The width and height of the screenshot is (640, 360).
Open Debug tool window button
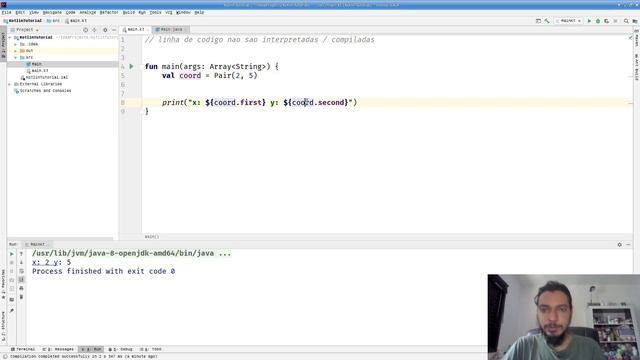coord(120,349)
